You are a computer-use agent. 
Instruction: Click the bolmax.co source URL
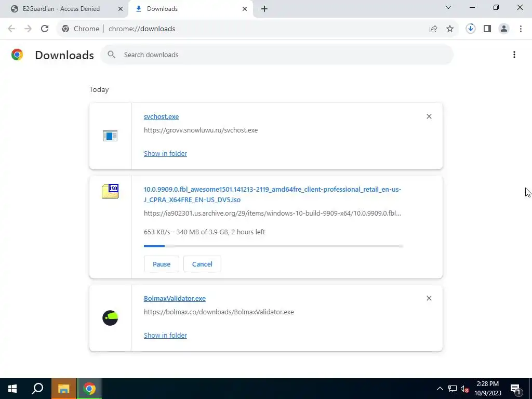tap(219, 312)
